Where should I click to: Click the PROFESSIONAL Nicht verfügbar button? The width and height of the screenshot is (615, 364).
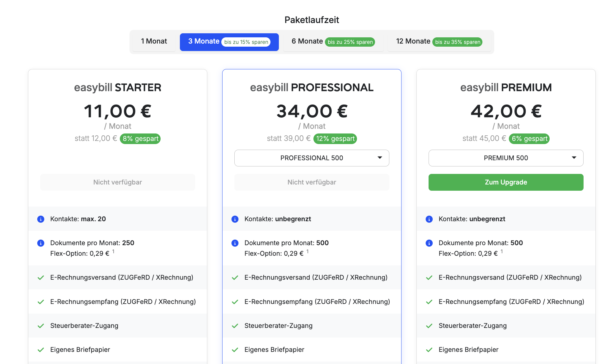pyautogui.click(x=312, y=182)
